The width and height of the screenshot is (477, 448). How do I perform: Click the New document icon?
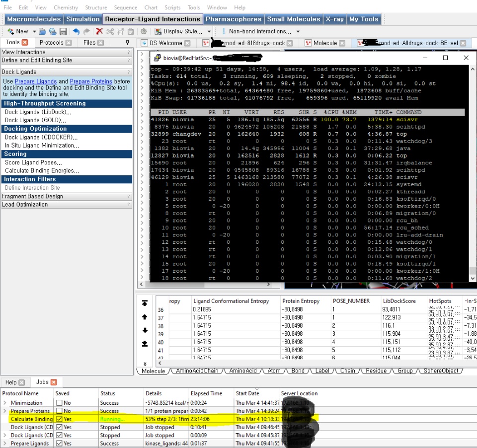[10, 31]
